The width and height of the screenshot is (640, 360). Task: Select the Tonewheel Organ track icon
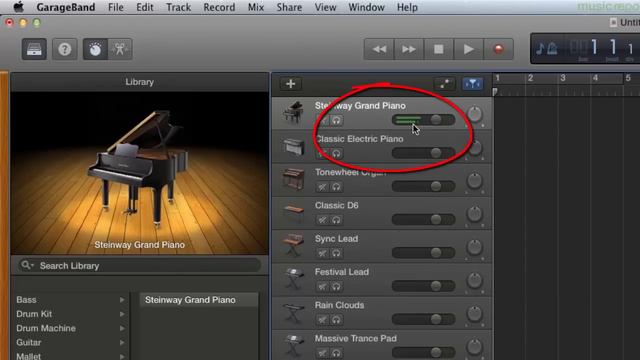(x=293, y=179)
